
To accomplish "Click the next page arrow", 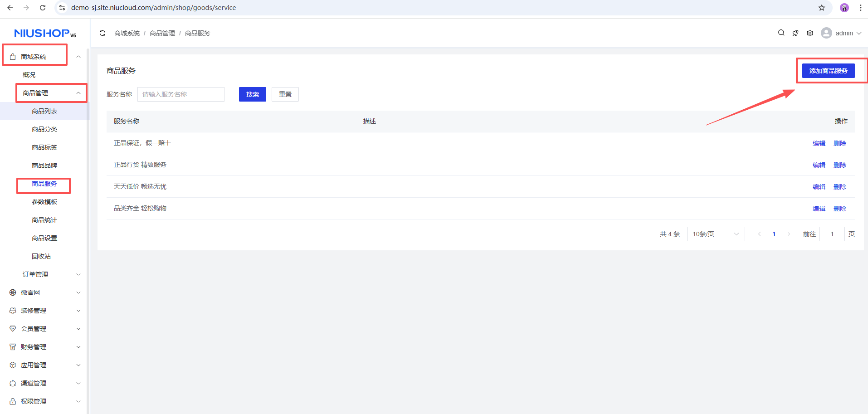I will pyautogui.click(x=789, y=234).
